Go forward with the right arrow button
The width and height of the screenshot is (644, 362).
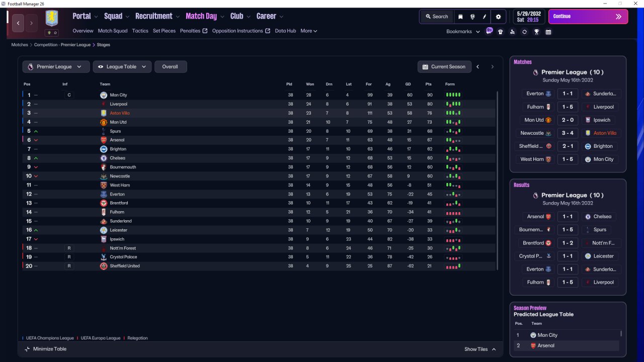coord(31,23)
